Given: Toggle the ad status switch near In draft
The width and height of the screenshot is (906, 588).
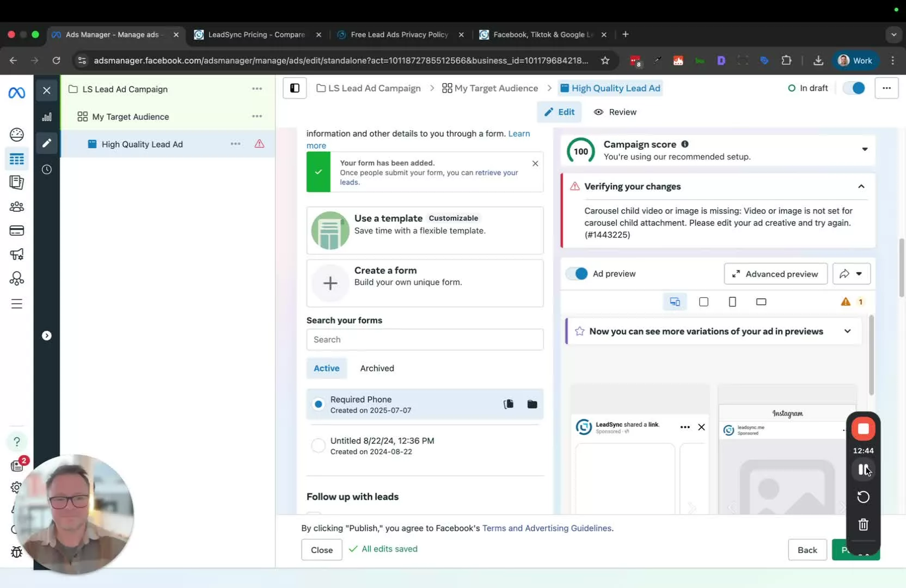Looking at the screenshot, I should click(x=854, y=88).
